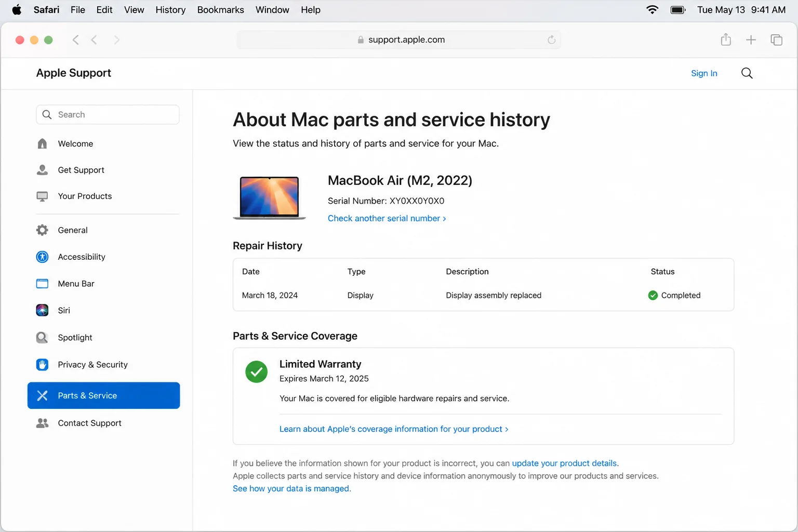
Task: Click the Welcome house icon
Action: coord(42,144)
